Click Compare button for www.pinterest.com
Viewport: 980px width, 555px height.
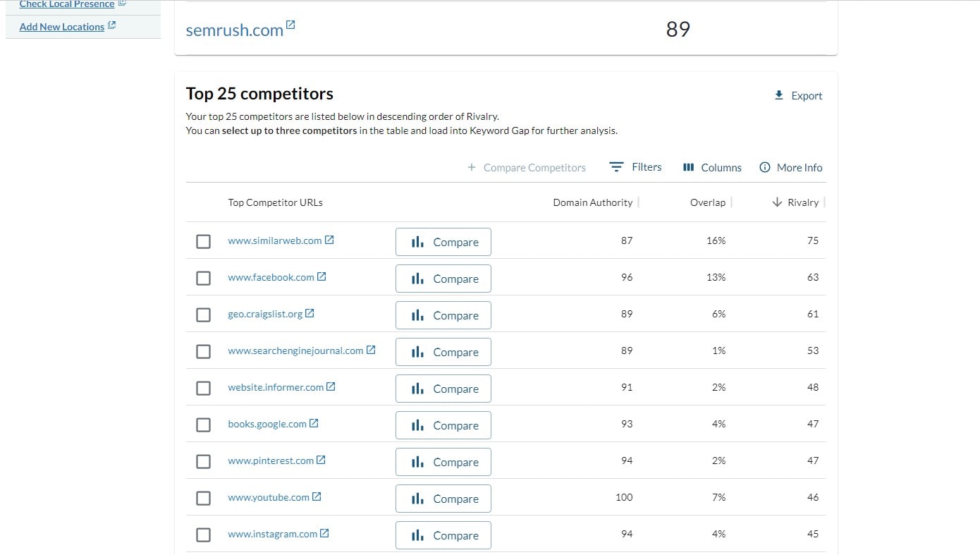tap(443, 462)
